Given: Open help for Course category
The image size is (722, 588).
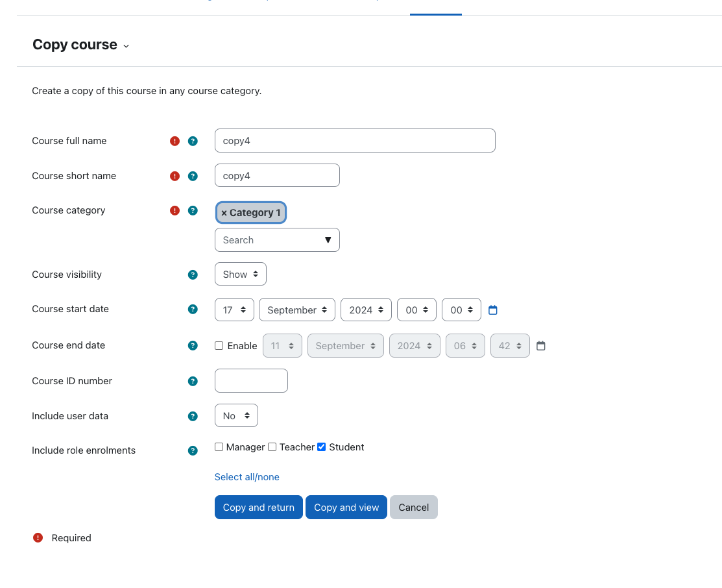Looking at the screenshot, I should (193, 210).
